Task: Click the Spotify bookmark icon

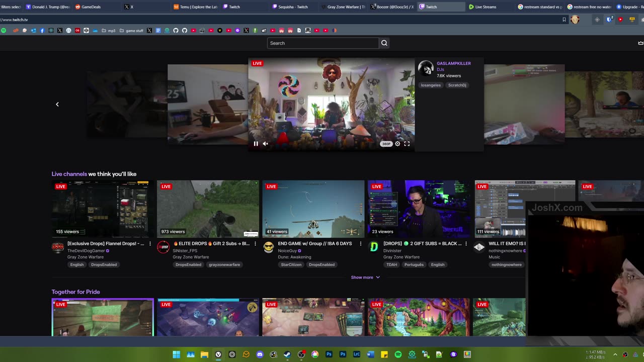Action: (x=4, y=31)
